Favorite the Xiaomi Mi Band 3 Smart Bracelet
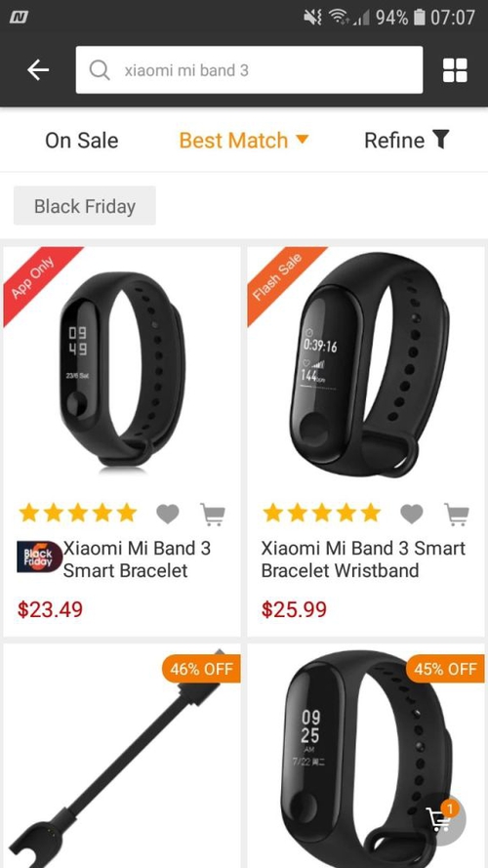Screen dimensions: 488x868 pos(168,514)
